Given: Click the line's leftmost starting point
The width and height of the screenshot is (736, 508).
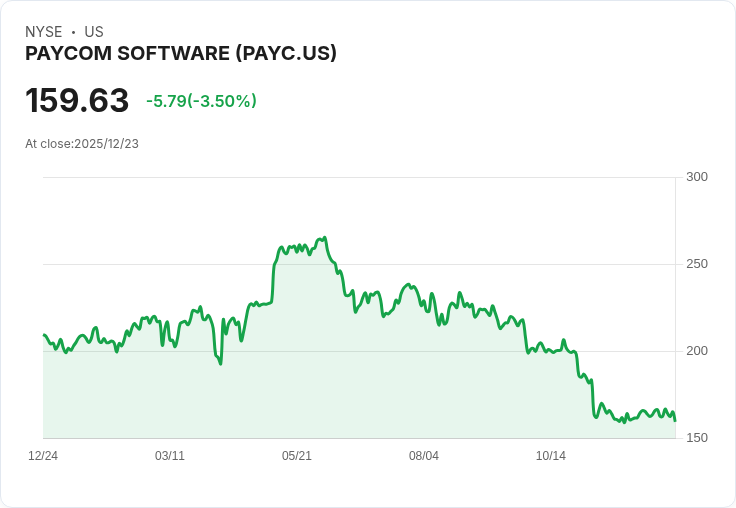Looking at the screenshot, I should (44, 335).
